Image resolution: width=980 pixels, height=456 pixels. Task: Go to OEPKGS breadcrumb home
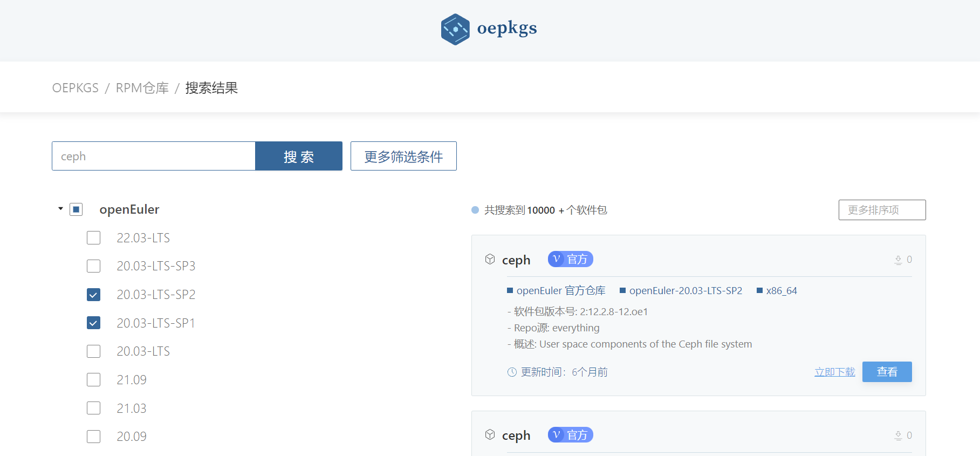click(x=76, y=88)
